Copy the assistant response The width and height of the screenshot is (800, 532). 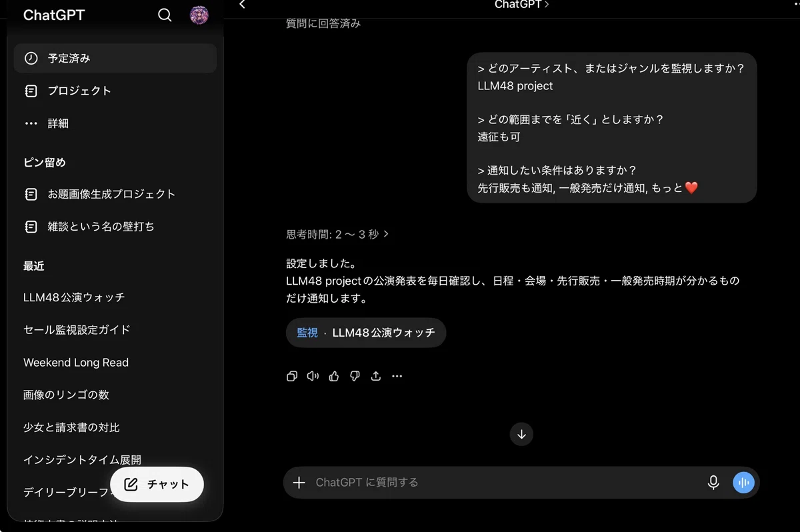tap(292, 376)
